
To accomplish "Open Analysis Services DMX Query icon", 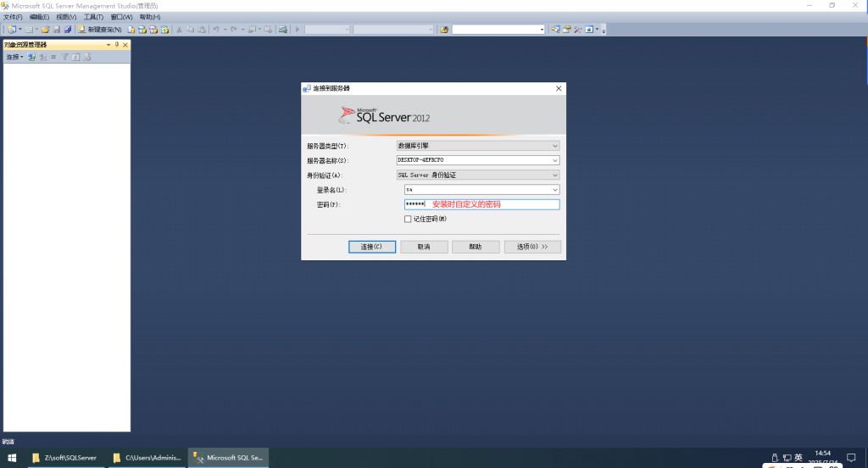I will point(153,30).
